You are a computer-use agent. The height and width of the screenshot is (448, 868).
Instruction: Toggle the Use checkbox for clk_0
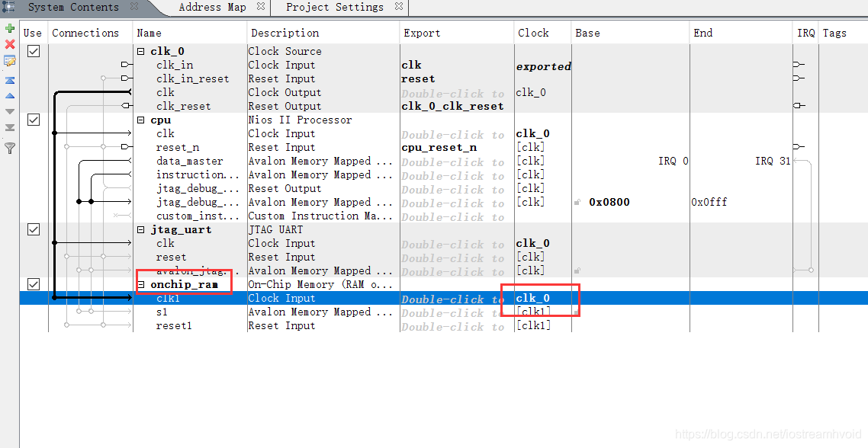[x=34, y=51]
